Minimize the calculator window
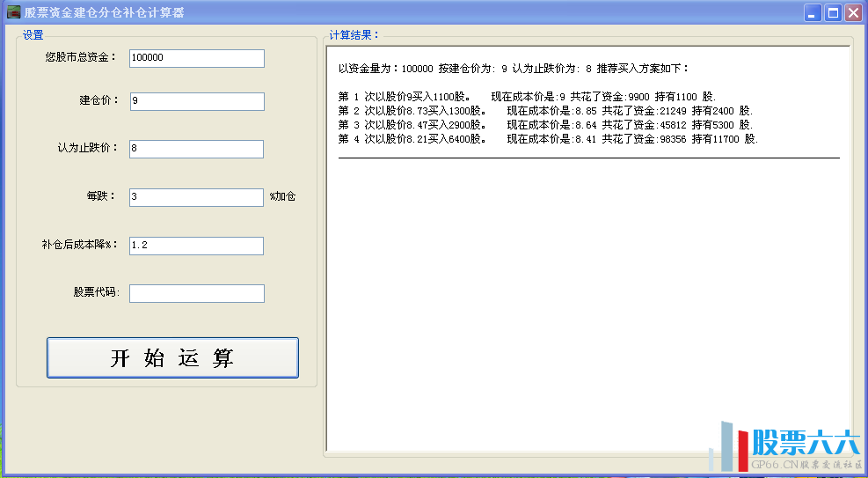 pyautogui.click(x=813, y=12)
